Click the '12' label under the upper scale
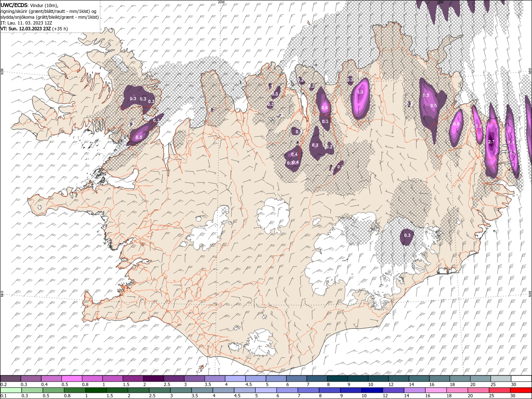This screenshot has width=532, height=399. click(x=391, y=384)
